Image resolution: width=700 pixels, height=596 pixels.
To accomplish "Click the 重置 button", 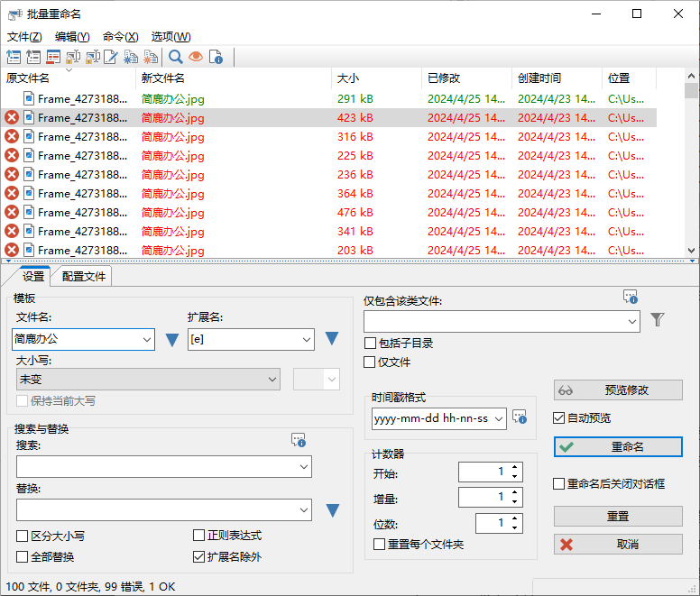I will pos(618,516).
